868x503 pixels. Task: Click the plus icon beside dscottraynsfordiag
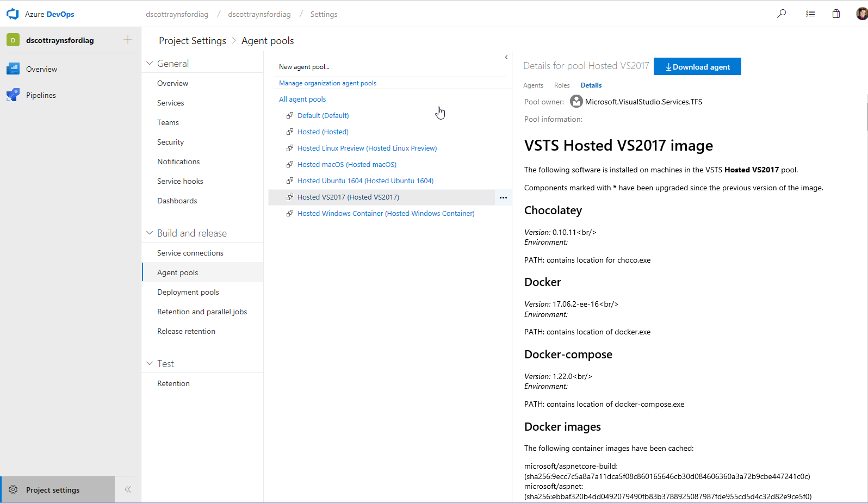pyautogui.click(x=128, y=40)
